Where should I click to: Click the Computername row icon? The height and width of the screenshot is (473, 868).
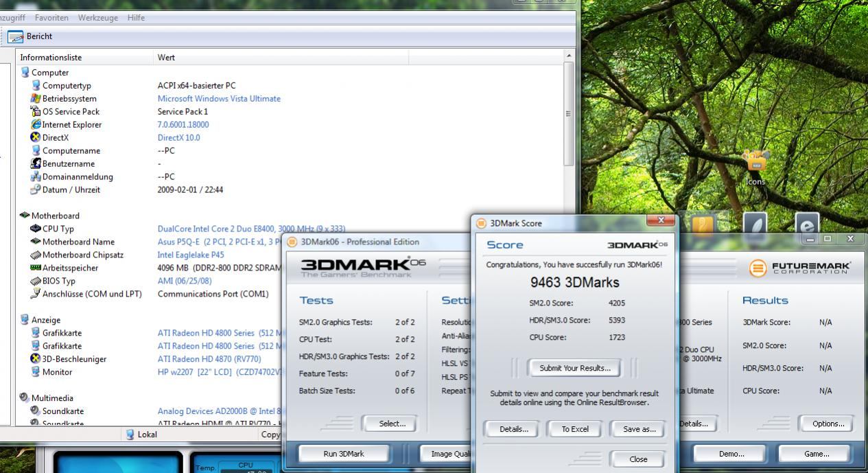(36, 150)
